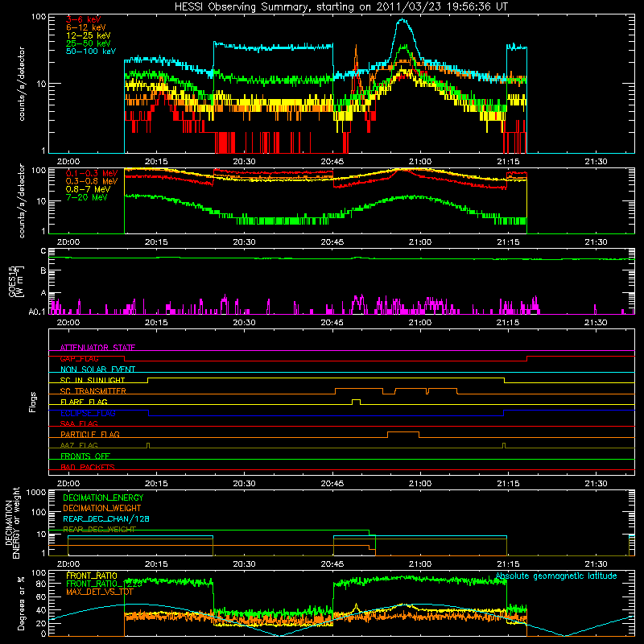Select the SAA_FLAG label
The image size is (644, 644).
pyautogui.click(x=79, y=423)
